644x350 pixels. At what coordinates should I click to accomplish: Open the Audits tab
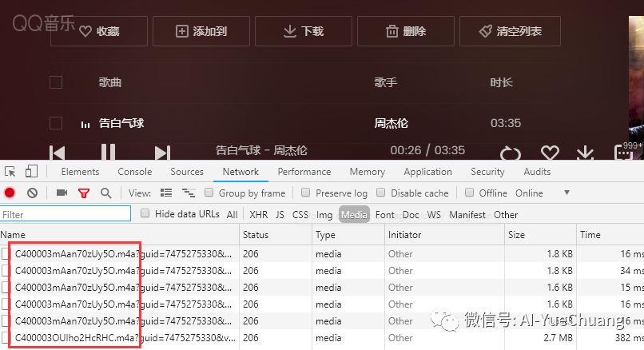pos(537,172)
